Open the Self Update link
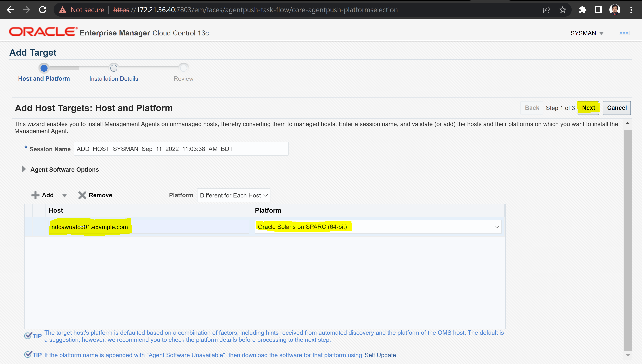The image size is (642, 364). tap(380, 355)
